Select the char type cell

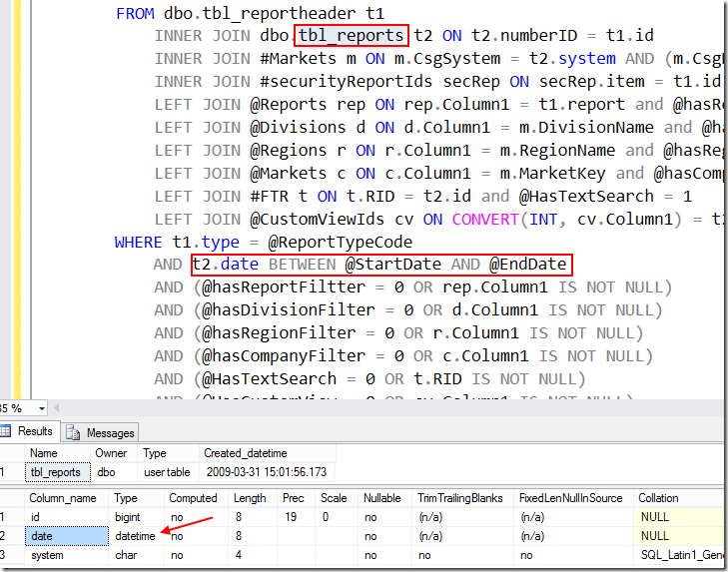[137, 555]
